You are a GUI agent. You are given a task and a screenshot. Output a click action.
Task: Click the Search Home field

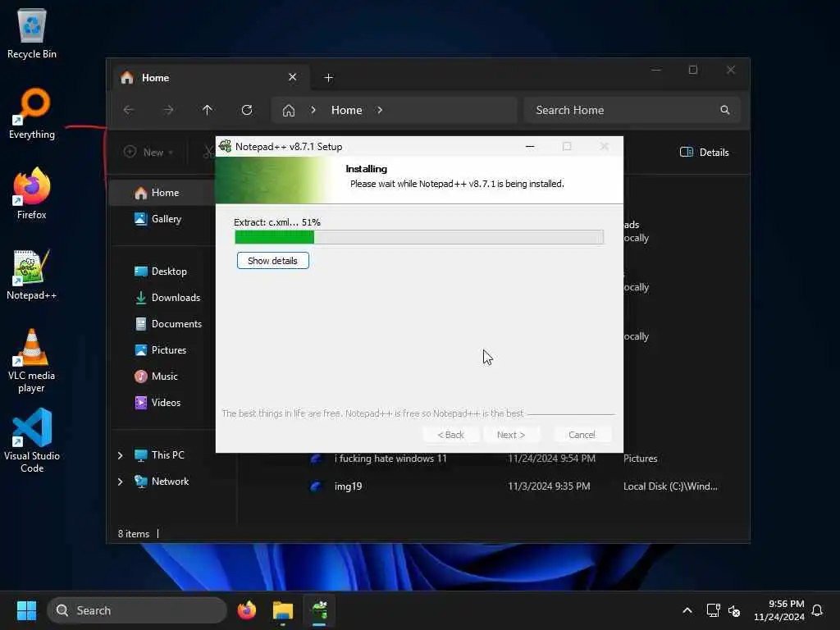(x=632, y=110)
